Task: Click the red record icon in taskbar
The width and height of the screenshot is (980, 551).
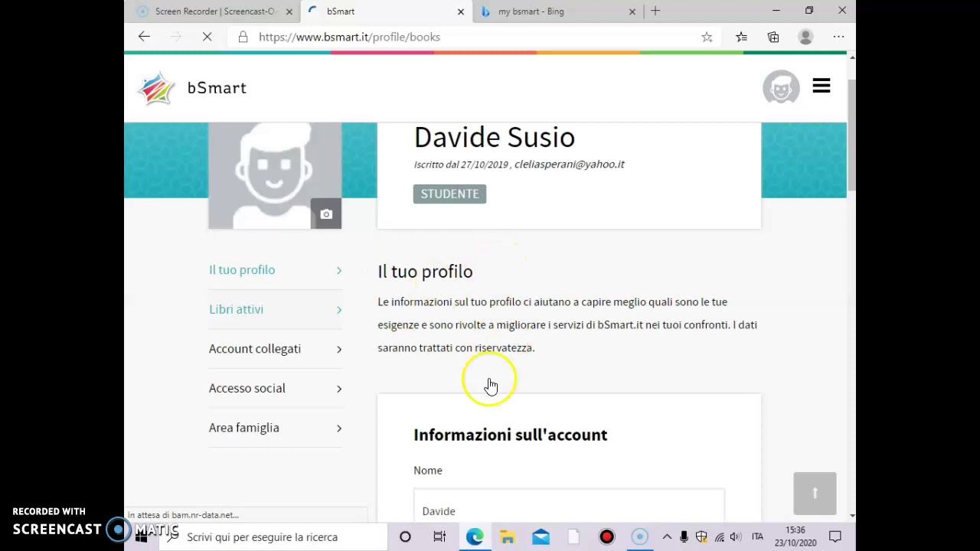Action: click(x=606, y=537)
